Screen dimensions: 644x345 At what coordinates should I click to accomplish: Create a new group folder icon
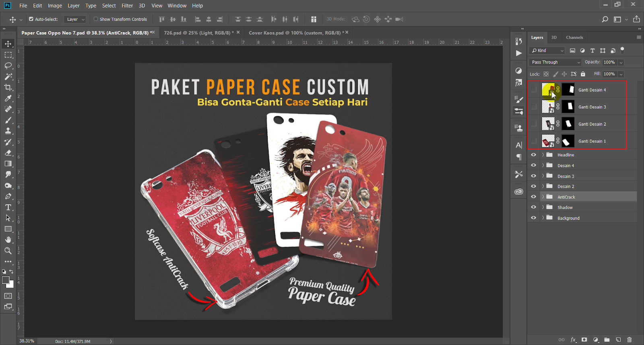607,340
